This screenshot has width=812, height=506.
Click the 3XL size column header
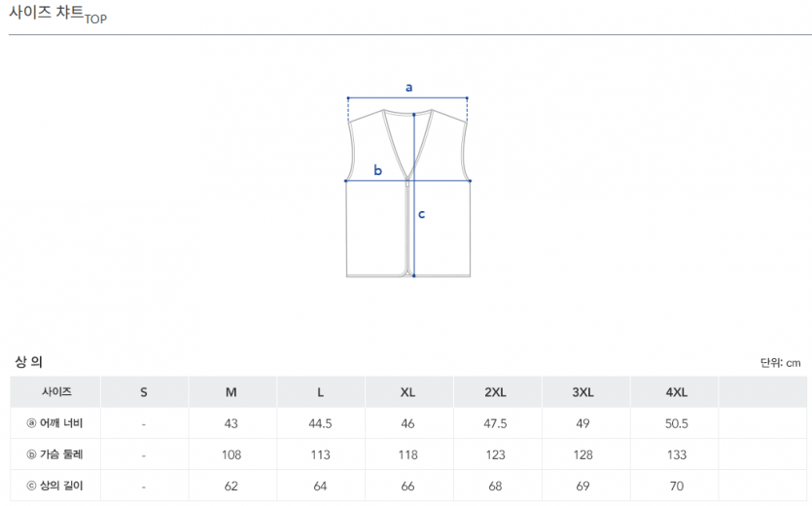583,392
